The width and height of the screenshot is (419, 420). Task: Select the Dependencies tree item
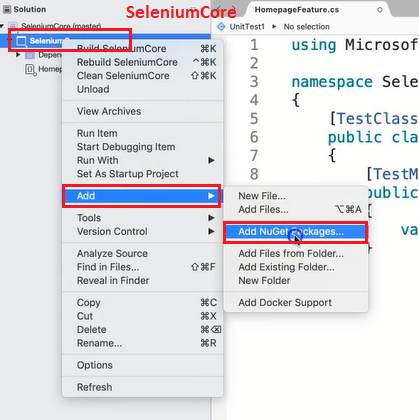pos(49,55)
